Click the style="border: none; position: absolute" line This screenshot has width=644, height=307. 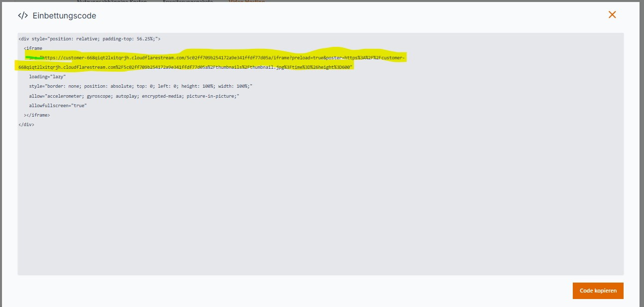pyautogui.click(x=141, y=86)
